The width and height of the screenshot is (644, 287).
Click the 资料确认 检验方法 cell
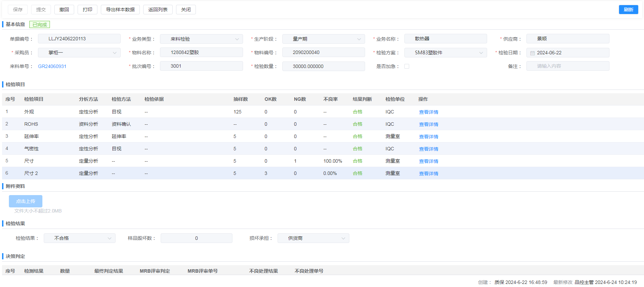(x=121, y=124)
